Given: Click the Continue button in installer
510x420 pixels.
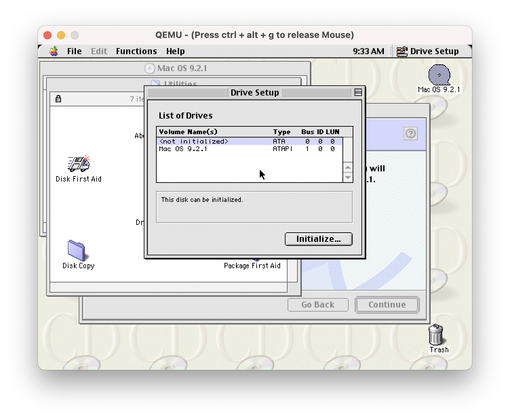Looking at the screenshot, I should 387,305.
